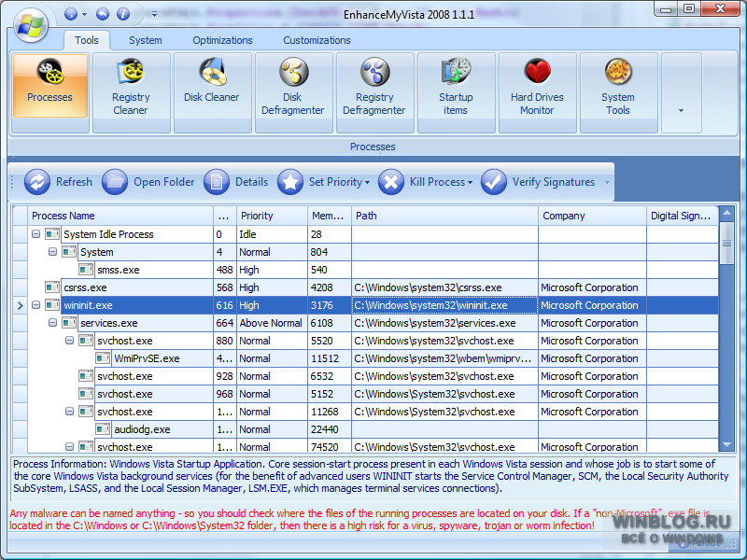
Task: Click the globe icon in the title bar
Action: (x=71, y=14)
